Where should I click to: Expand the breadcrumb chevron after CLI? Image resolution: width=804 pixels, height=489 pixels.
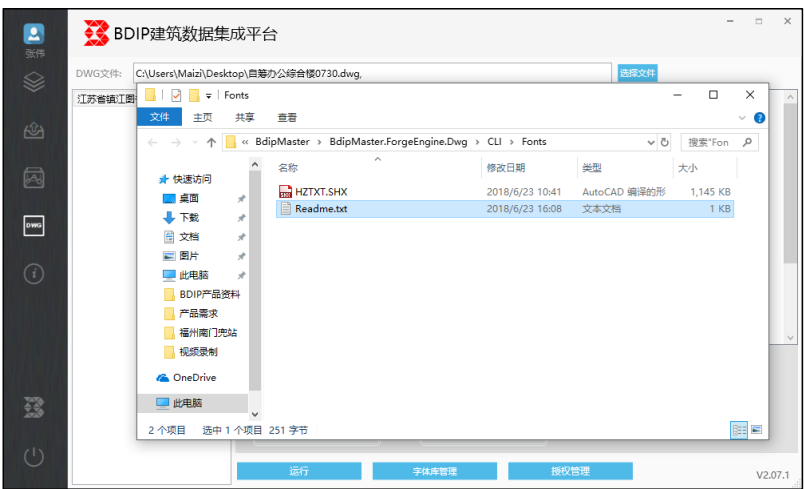pos(512,142)
